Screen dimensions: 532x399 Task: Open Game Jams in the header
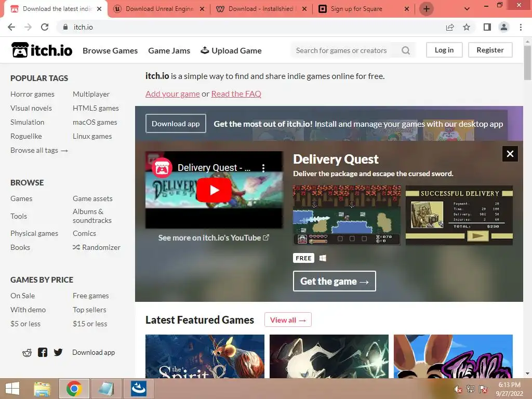[x=169, y=50]
